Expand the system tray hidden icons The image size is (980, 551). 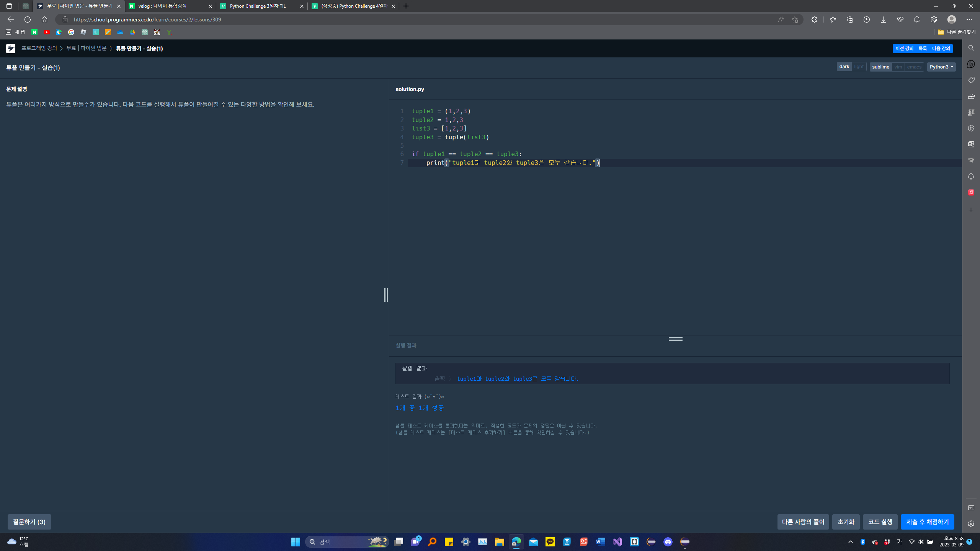click(x=851, y=542)
